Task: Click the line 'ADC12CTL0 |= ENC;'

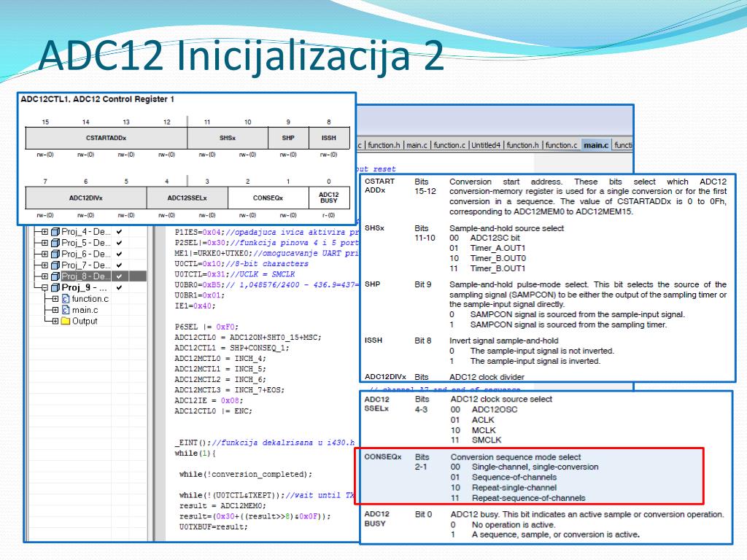Action: coord(213,411)
